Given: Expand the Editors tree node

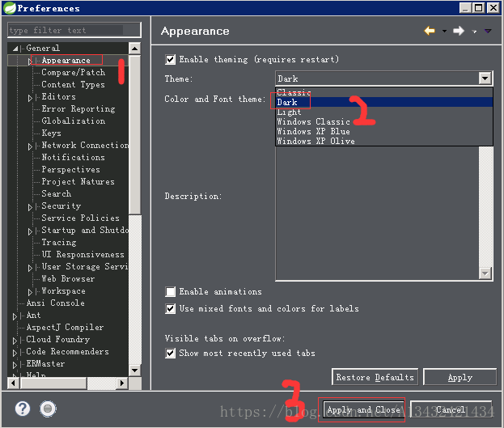Looking at the screenshot, I should 30,98.
